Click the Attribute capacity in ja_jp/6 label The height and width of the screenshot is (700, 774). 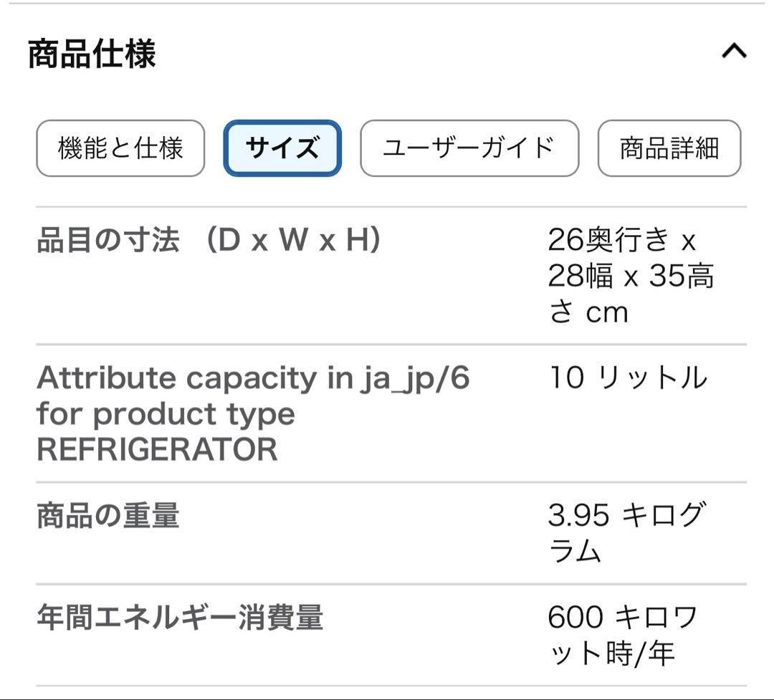253,378
